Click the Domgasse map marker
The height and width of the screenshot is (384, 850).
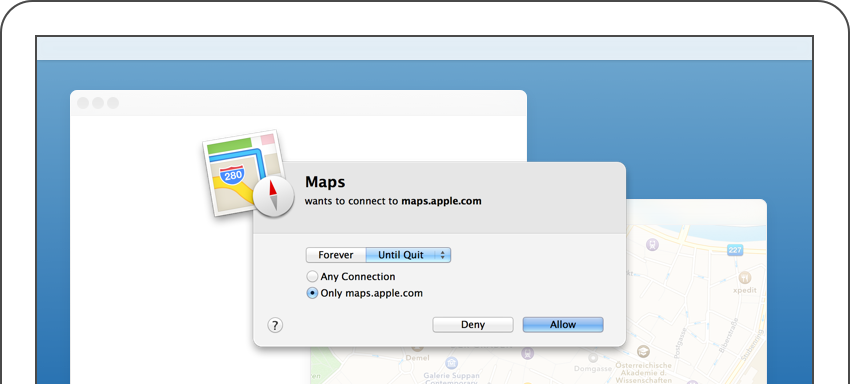pos(593,358)
